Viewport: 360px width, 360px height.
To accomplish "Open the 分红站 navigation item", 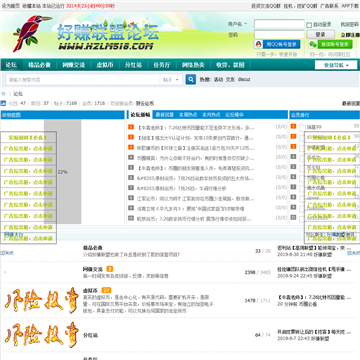I will pos(133,65).
